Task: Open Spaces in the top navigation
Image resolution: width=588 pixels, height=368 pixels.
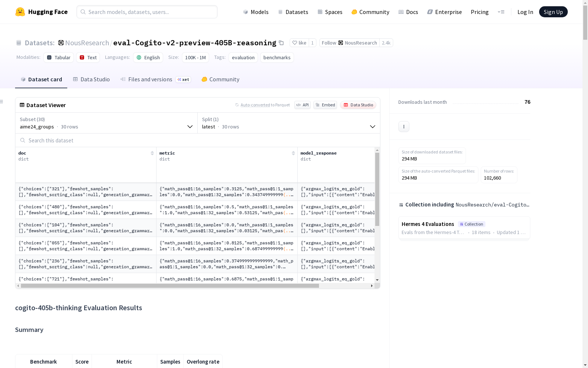Action: pyautogui.click(x=330, y=12)
